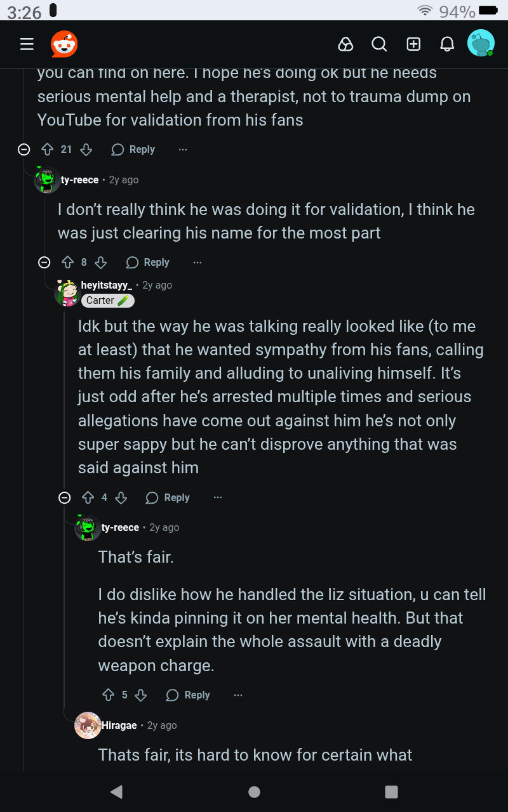Collapse ty-reece's comment with 8 points
508x812 pixels.
(44, 263)
